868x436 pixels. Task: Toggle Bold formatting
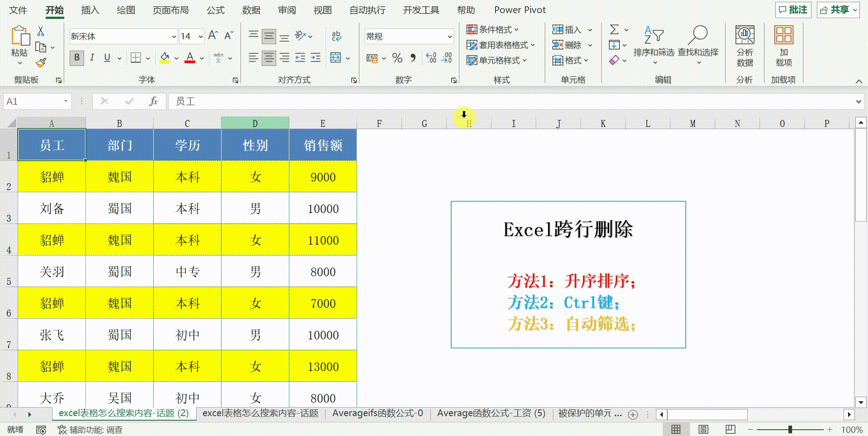point(77,58)
